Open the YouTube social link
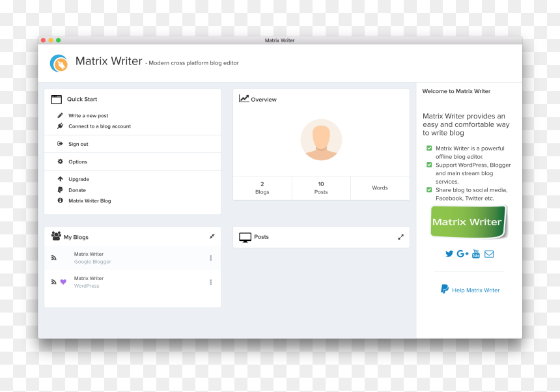The image size is (560, 392). [476, 253]
